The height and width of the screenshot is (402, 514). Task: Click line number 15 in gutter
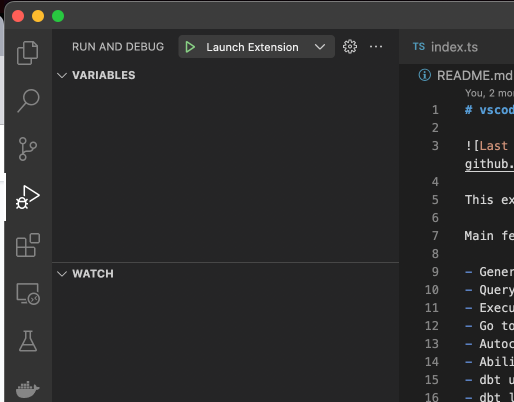tap(432, 380)
